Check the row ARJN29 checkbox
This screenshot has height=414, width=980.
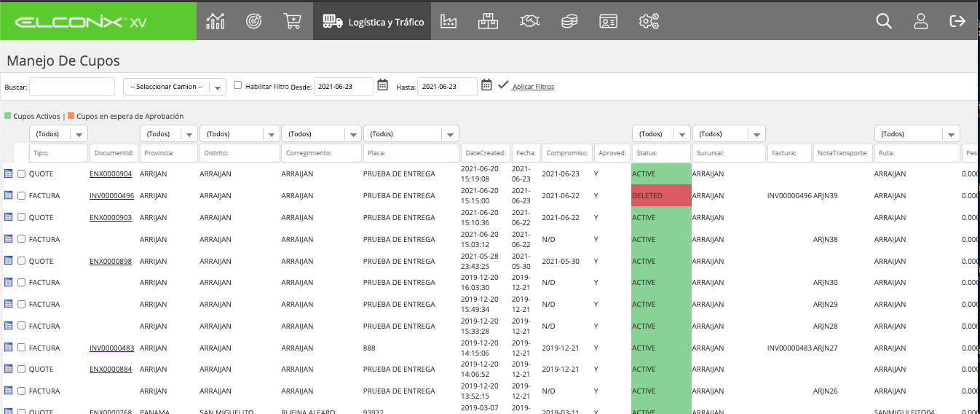click(22, 304)
